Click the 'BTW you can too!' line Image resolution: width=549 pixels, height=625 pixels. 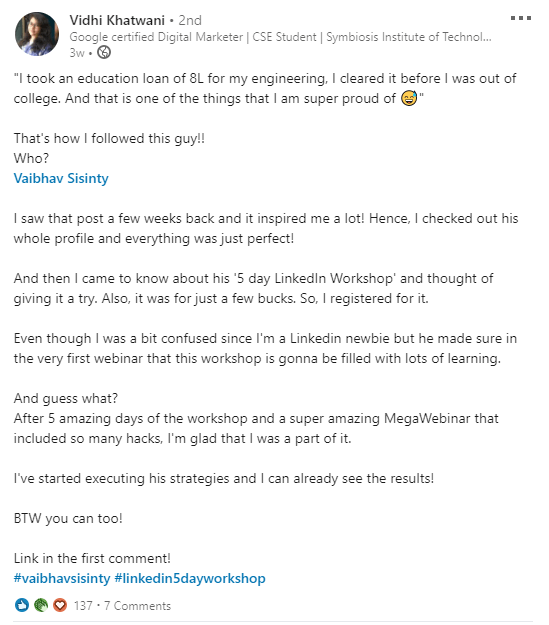[68, 518]
